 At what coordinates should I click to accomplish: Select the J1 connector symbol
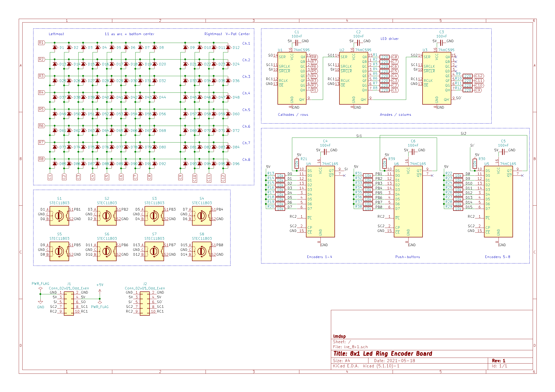[69, 304]
